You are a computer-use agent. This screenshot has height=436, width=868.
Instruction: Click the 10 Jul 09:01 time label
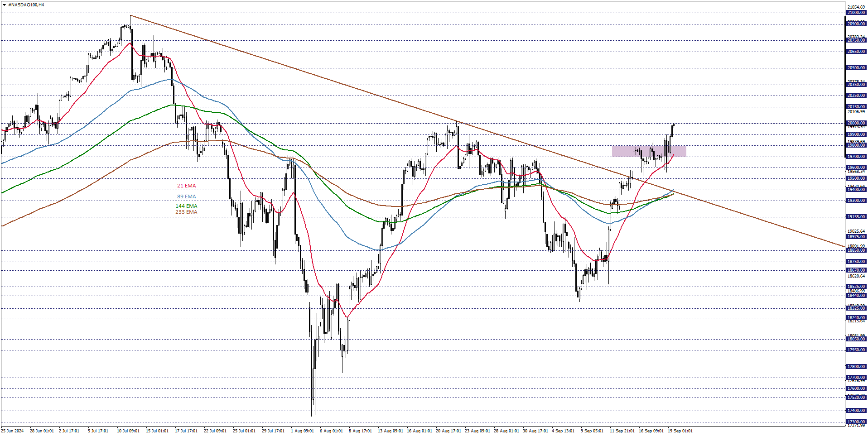tap(128, 431)
